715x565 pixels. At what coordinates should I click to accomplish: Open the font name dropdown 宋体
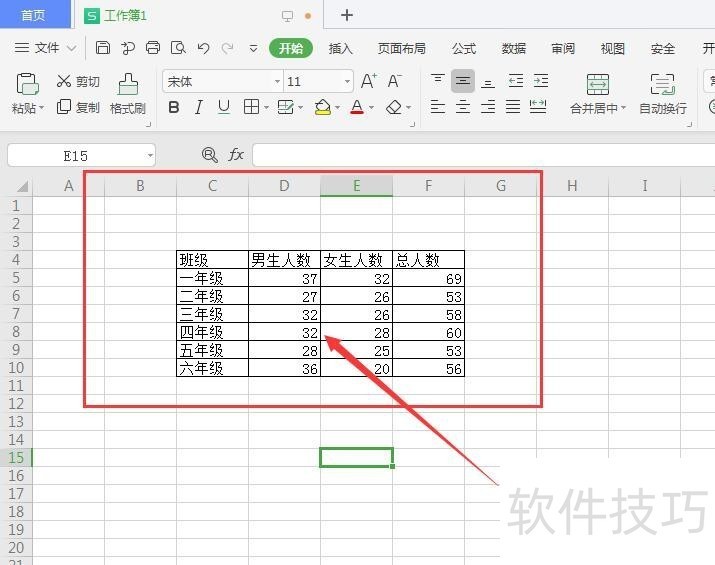[277, 82]
